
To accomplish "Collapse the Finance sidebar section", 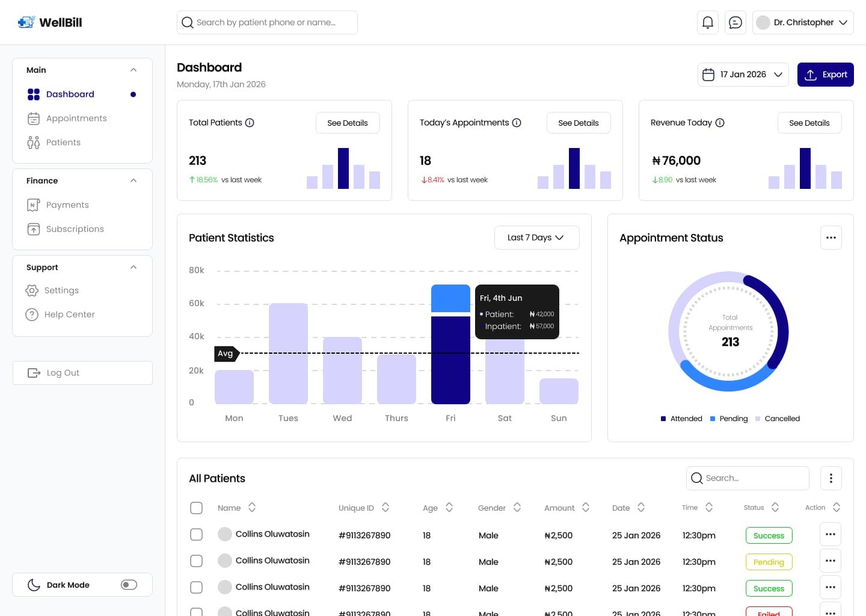I will tap(134, 180).
